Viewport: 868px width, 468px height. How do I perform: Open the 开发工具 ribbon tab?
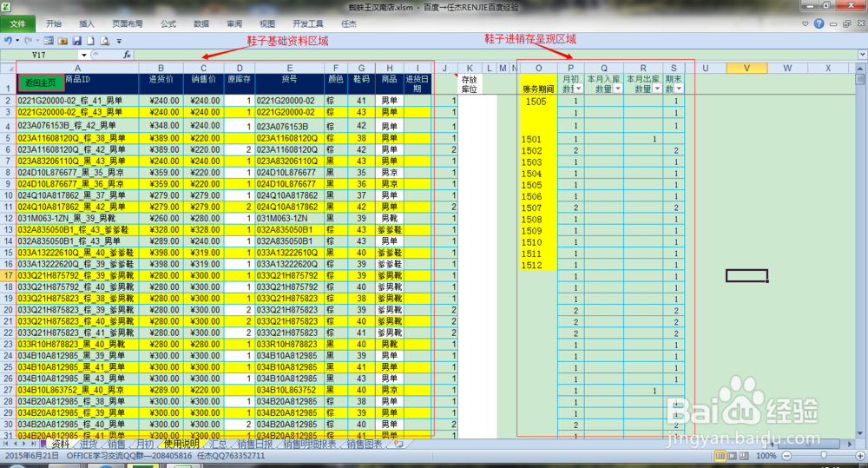pos(308,23)
